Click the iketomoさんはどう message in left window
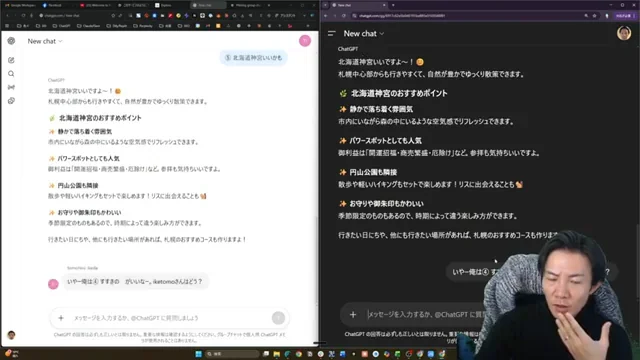640x360 pixels. 135,282
